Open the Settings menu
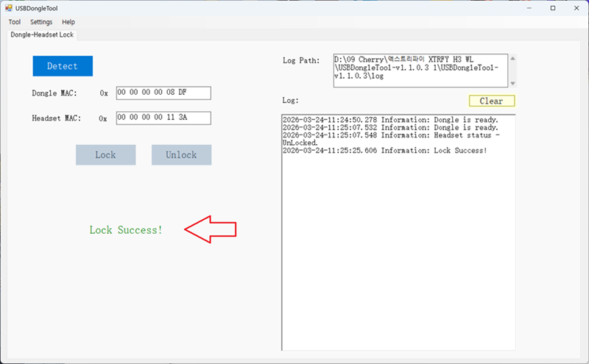589x364 pixels. click(41, 22)
